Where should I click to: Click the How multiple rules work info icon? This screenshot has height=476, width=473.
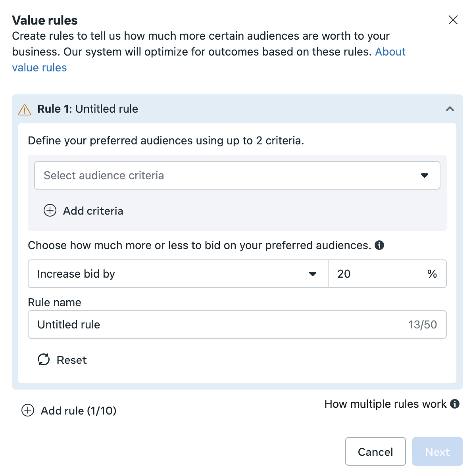pos(455,404)
